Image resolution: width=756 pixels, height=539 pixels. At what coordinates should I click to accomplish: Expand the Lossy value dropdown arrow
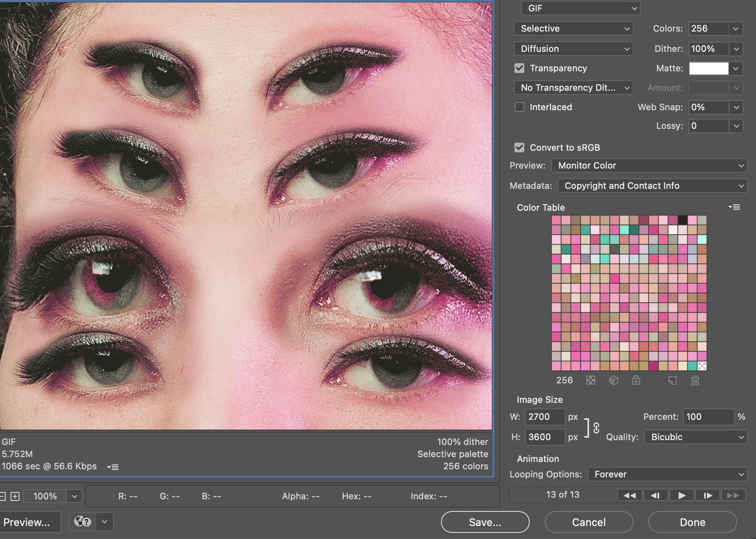click(x=736, y=126)
